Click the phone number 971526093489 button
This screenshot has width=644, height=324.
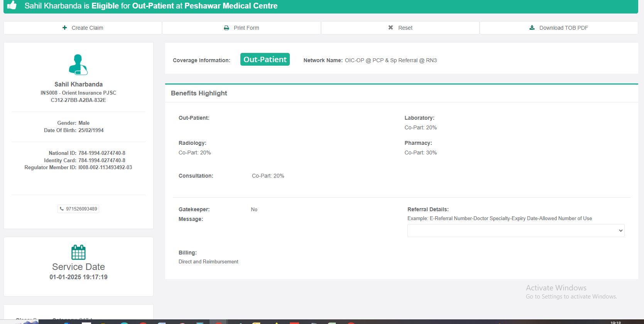pyautogui.click(x=78, y=209)
